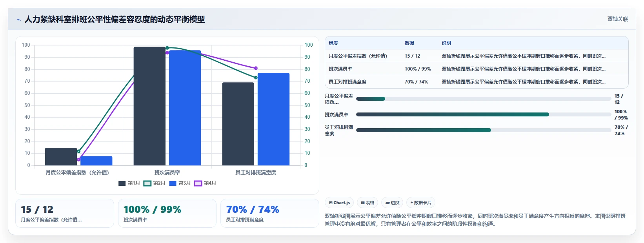Image resolution: width=644 pixels, height=243 pixels.
Task: Toggle the 第4月 legend item
Action: [x=205, y=183]
